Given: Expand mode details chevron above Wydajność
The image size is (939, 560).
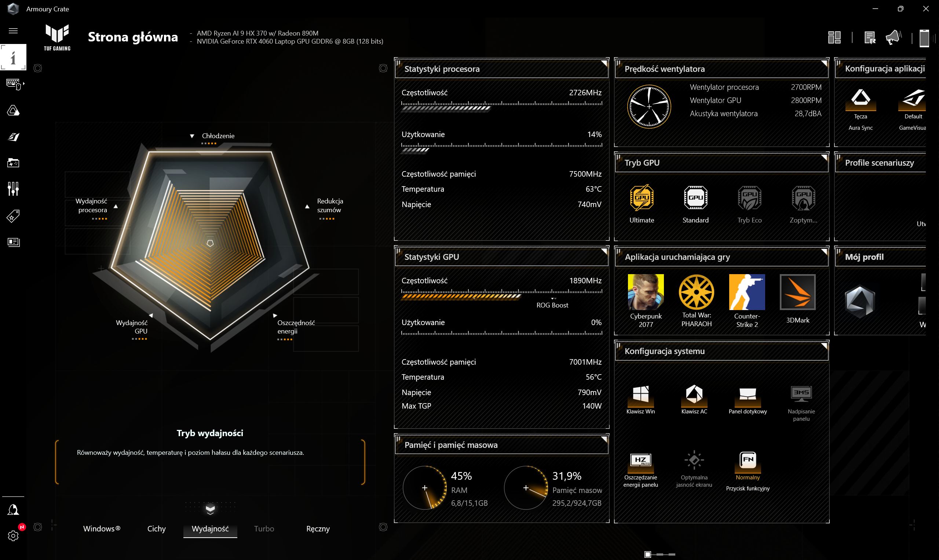Looking at the screenshot, I should tap(210, 509).
